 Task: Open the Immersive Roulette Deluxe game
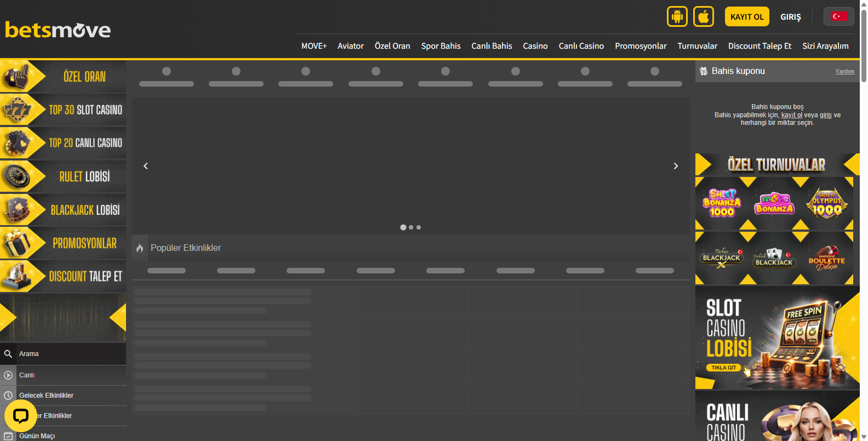(x=827, y=258)
